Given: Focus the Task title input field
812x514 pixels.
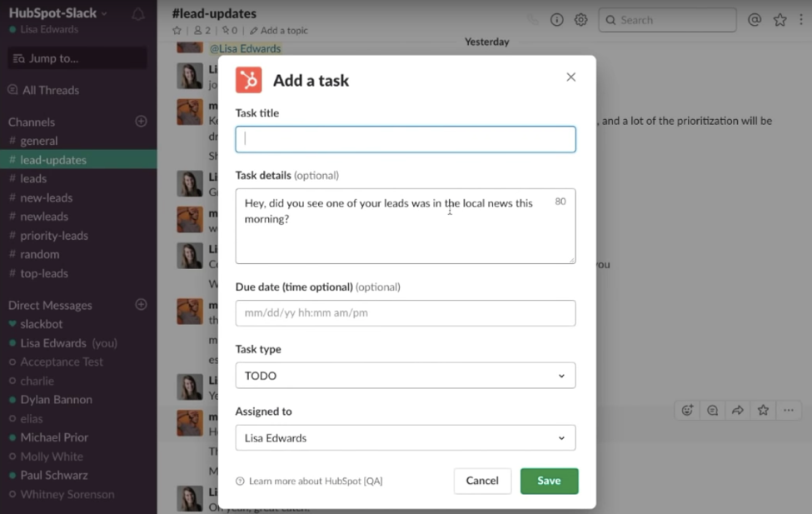Looking at the screenshot, I should pos(406,139).
